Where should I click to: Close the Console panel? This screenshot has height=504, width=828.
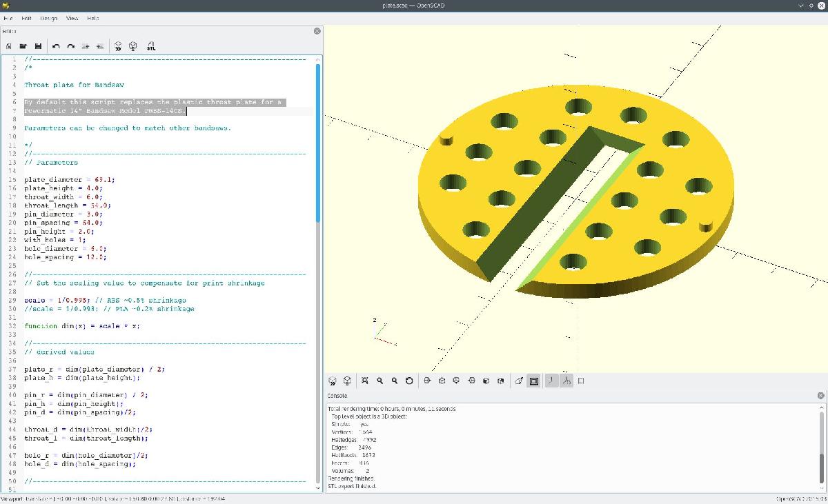(820, 396)
